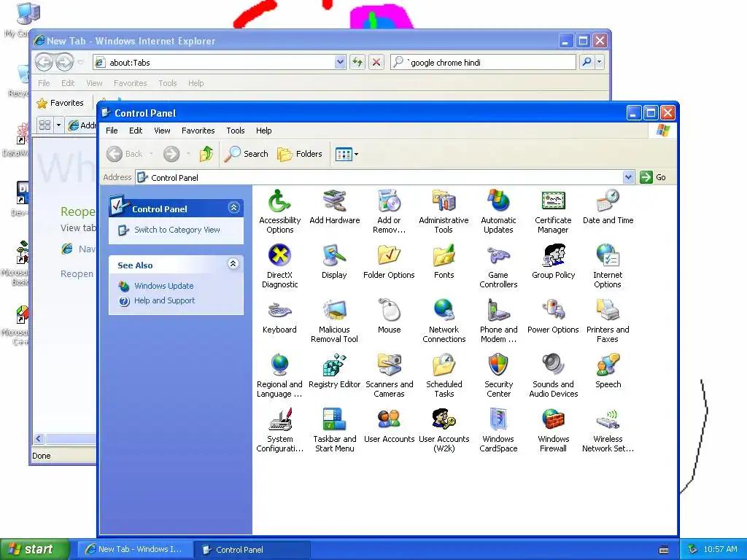Image resolution: width=747 pixels, height=560 pixels.
Task: Collapse the Control Panel sidebar section
Action: 233,208
